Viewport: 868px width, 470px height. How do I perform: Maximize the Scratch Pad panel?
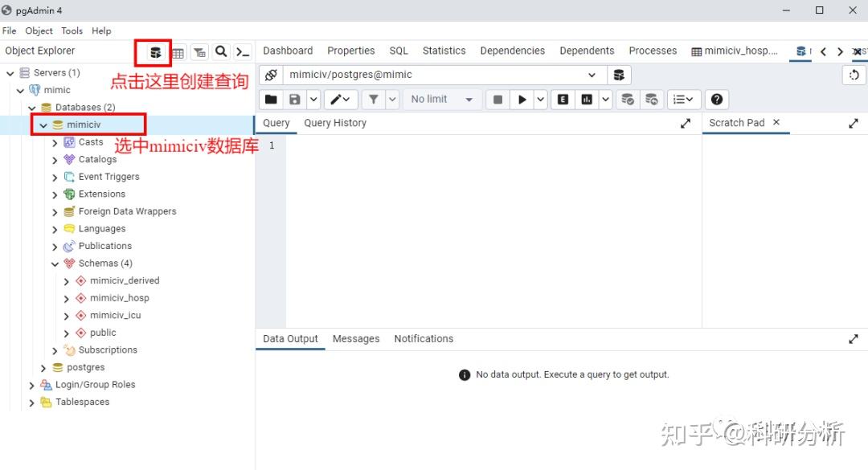pyautogui.click(x=853, y=124)
